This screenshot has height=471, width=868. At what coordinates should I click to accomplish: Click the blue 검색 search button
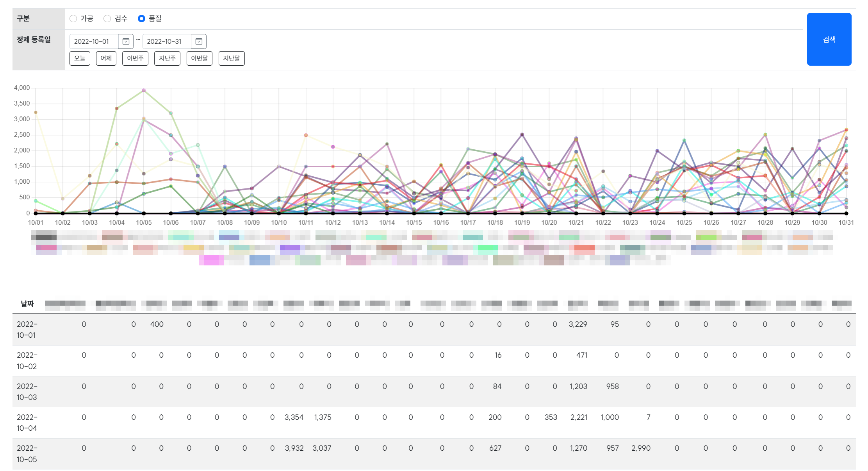point(829,39)
